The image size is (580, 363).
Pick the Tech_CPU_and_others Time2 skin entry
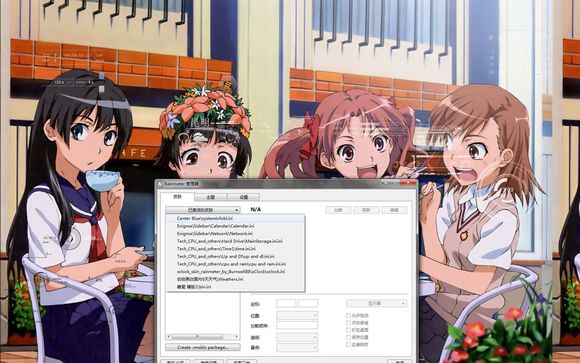tap(235, 249)
